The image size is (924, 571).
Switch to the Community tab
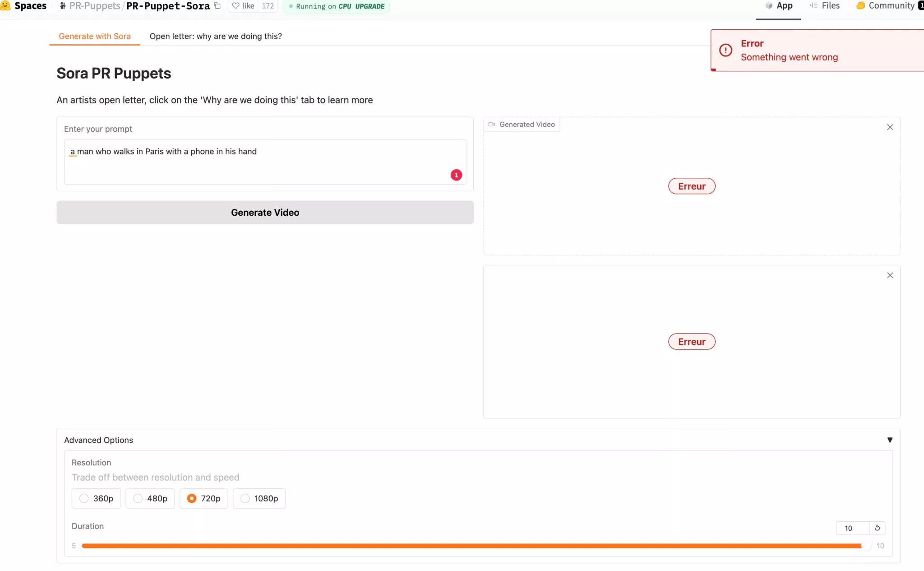tap(890, 6)
